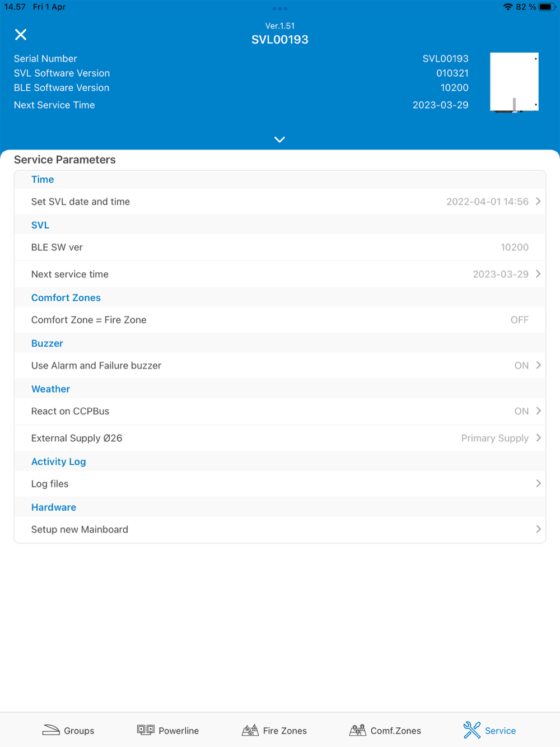Viewport: 560px width, 747px height.
Task: Tap the Time section header
Action: coord(43,179)
